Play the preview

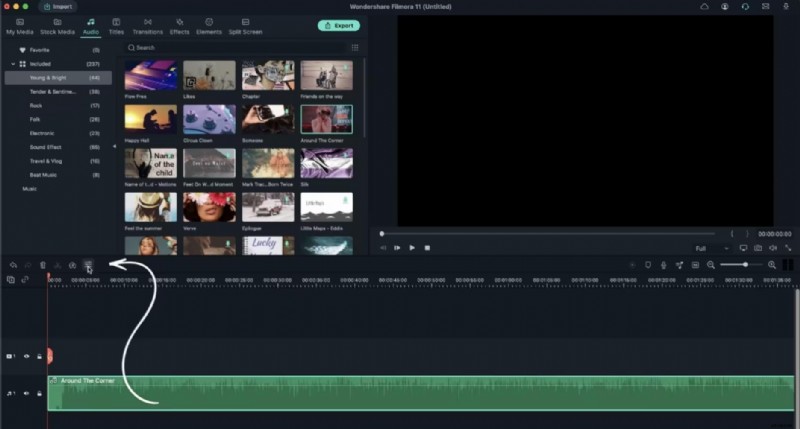pos(412,248)
